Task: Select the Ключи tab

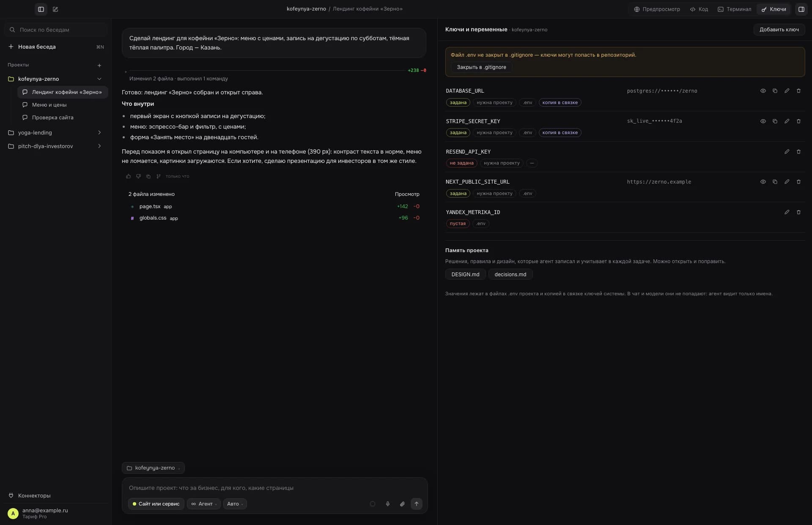Action: click(774, 9)
